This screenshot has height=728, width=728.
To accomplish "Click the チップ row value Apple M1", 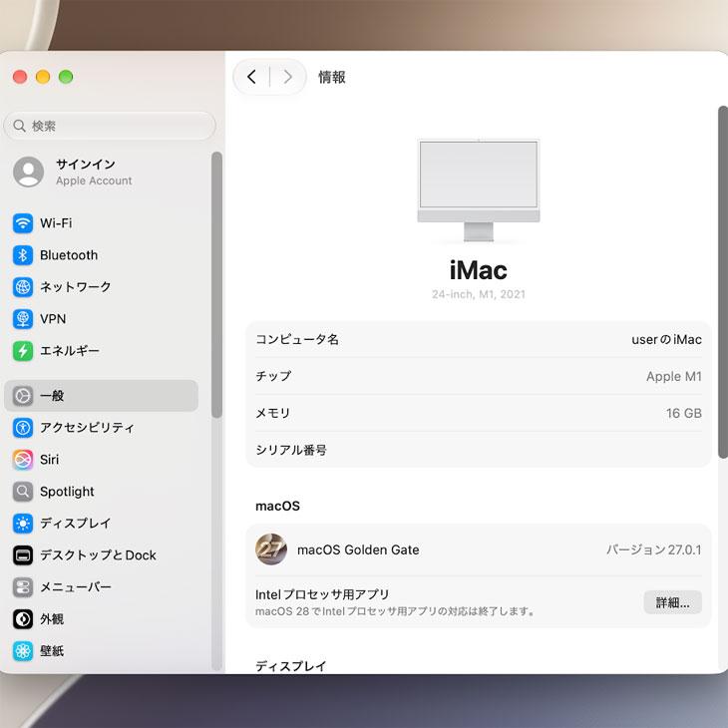I will (674, 376).
